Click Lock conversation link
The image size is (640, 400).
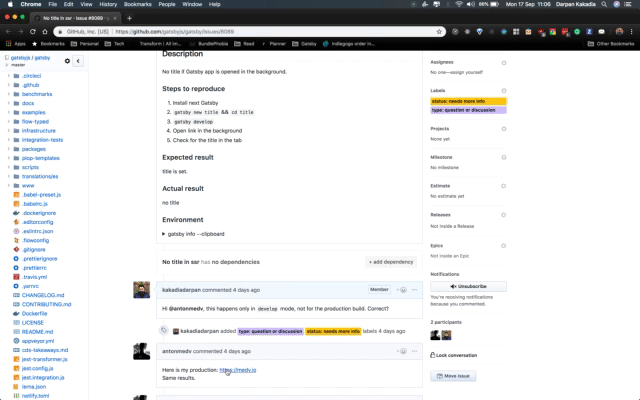click(453, 355)
